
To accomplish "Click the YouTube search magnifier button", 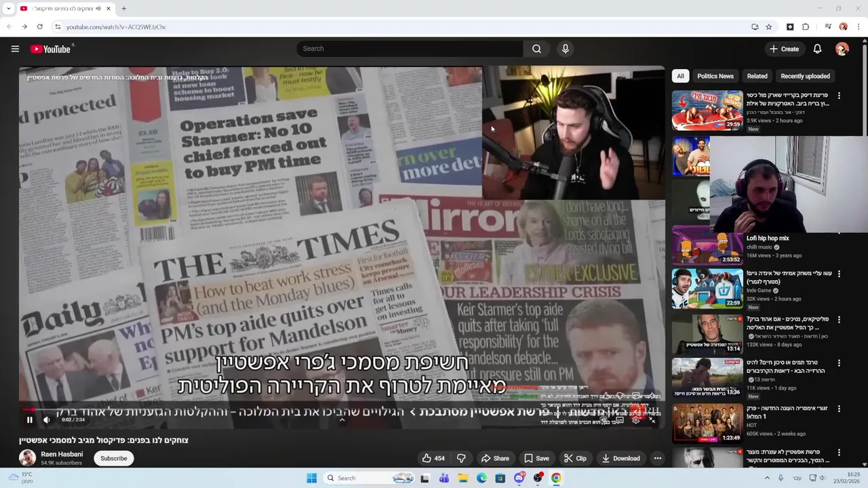I will click(x=536, y=49).
